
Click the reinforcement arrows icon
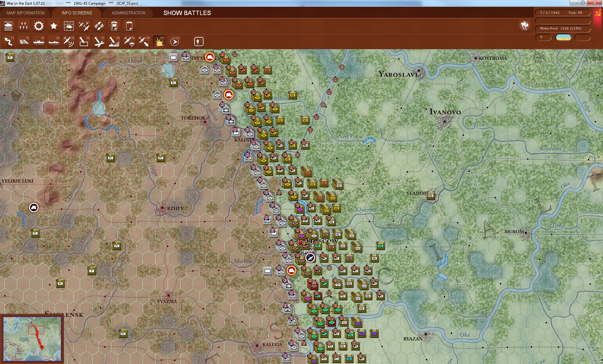(99, 26)
